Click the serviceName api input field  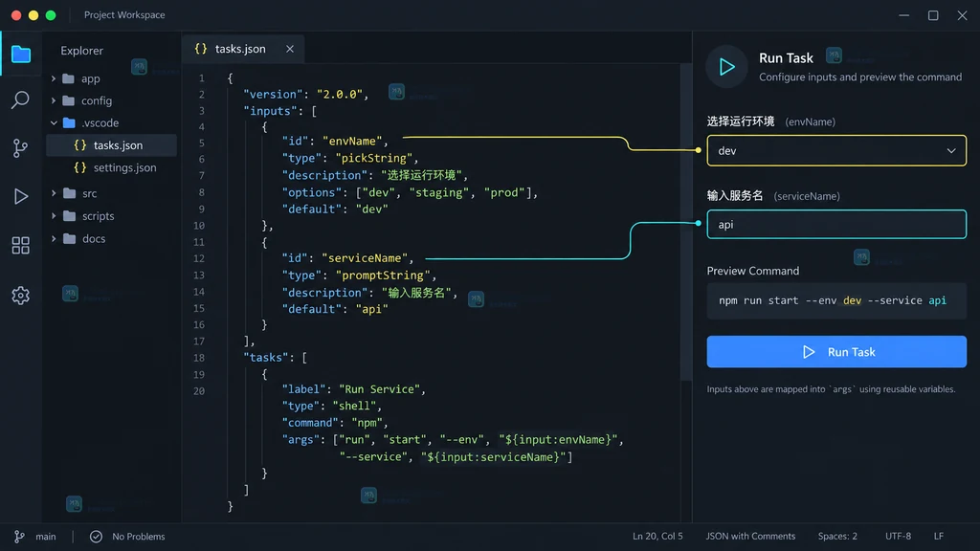836,224
